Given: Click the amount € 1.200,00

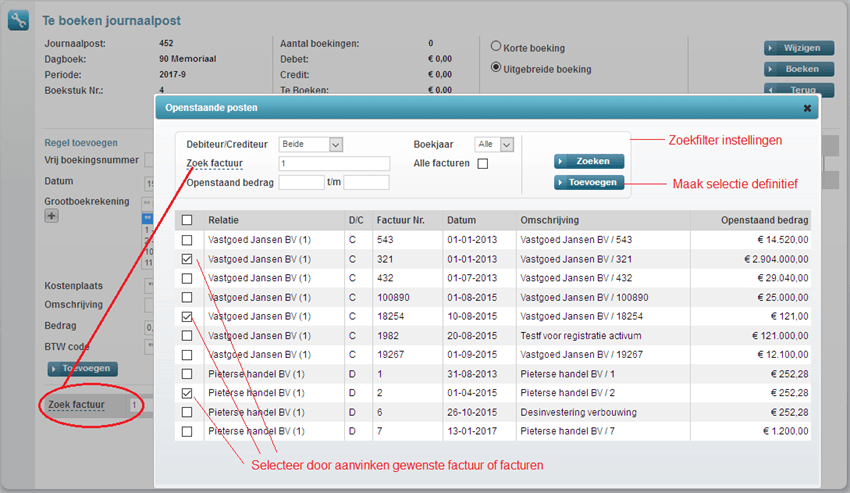Looking at the screenshot, I should 785,432.
